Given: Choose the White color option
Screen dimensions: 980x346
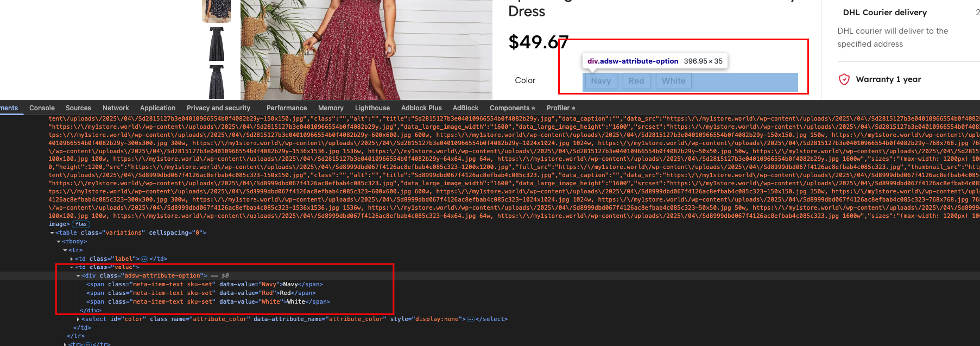Looking at the screenshot, I should click(673, 81).
